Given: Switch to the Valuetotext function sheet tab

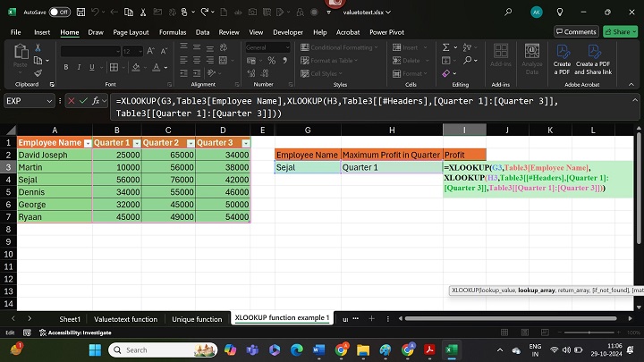Looking at the screenshot, I should [125, 318].
